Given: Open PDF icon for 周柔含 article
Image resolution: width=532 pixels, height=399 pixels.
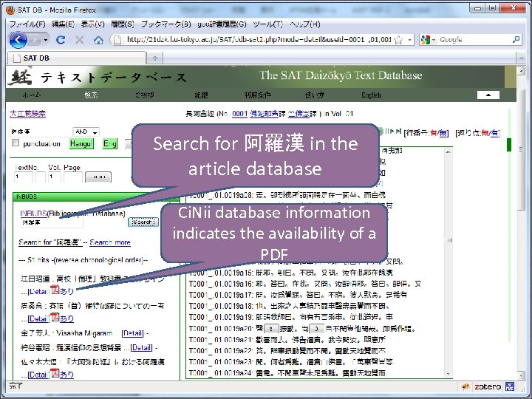Looking at the screenshot, I should (x=55, y=318).
